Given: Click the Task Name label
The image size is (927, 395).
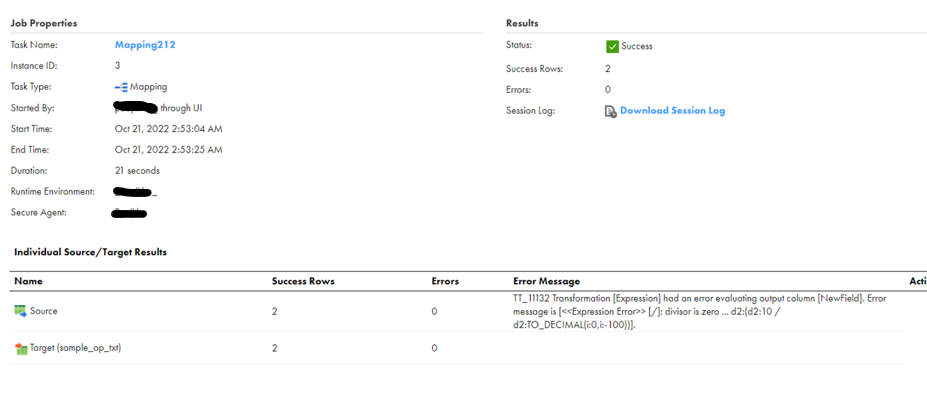Looking at the screenshot, I should (x=34, y=44).
